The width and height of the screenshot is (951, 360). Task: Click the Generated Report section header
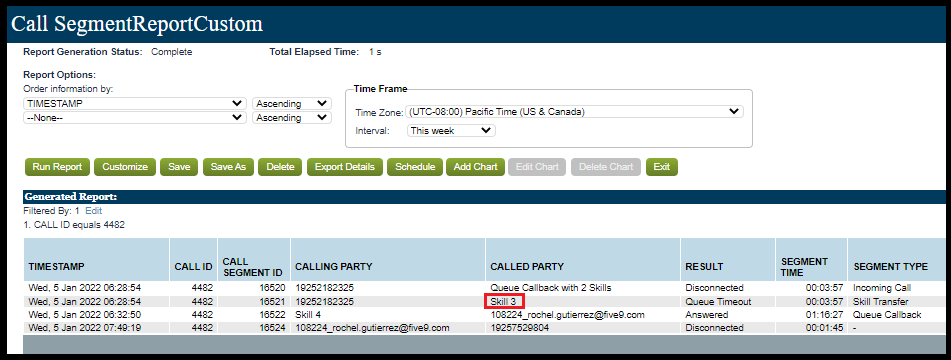pos(483,196)
